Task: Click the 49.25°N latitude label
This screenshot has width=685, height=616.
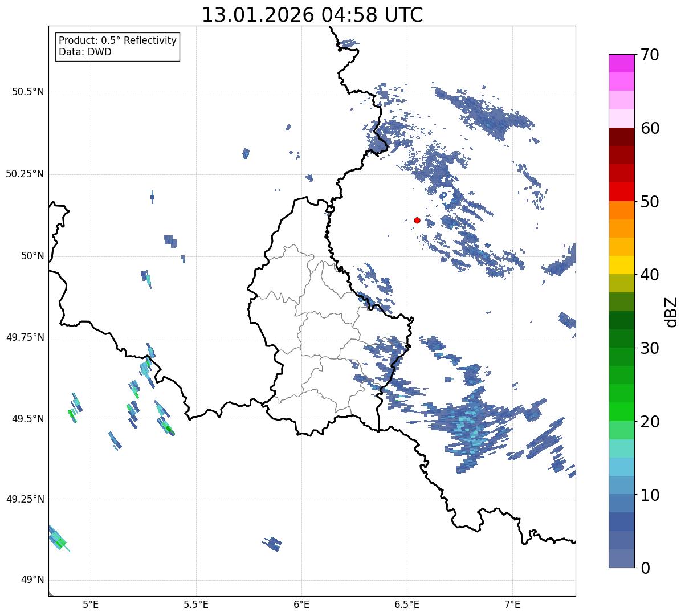Action: point(25,499)
